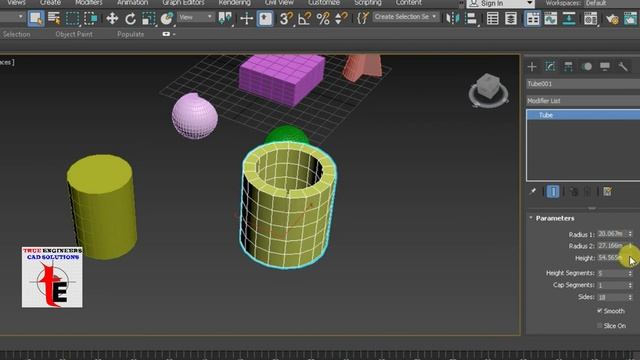The height and width of the screenshot is (360, 640).
Task: Activate the Select and Move tool
Action: coord(112,18)
